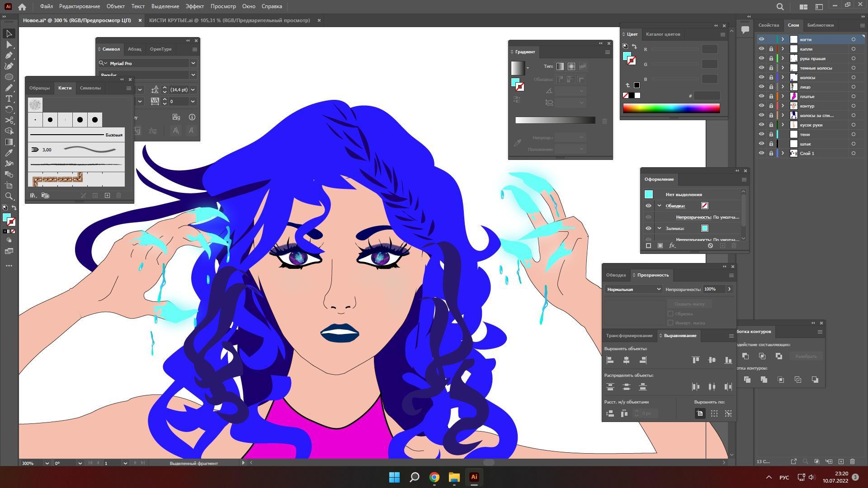The height and width of the screenshot is (488, 868).
Task: Switch to Библиотеки tab
Action: click(820, 25)
